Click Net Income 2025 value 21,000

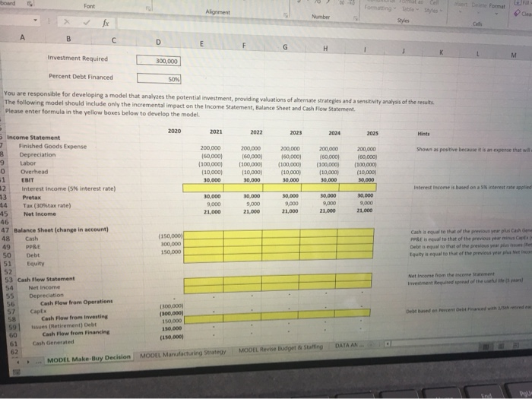pos(364,211)
